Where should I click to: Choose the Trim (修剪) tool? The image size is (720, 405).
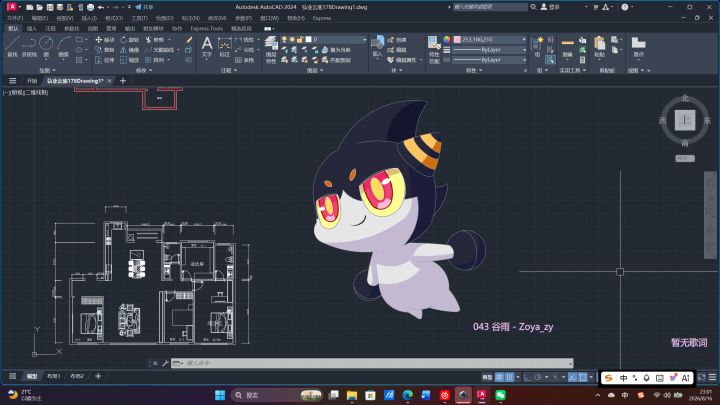point(155,40)
